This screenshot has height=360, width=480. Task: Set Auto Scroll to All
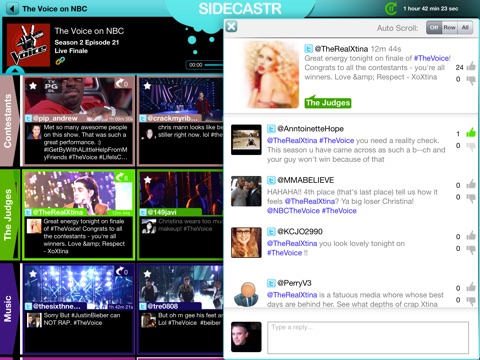point(465,28)
